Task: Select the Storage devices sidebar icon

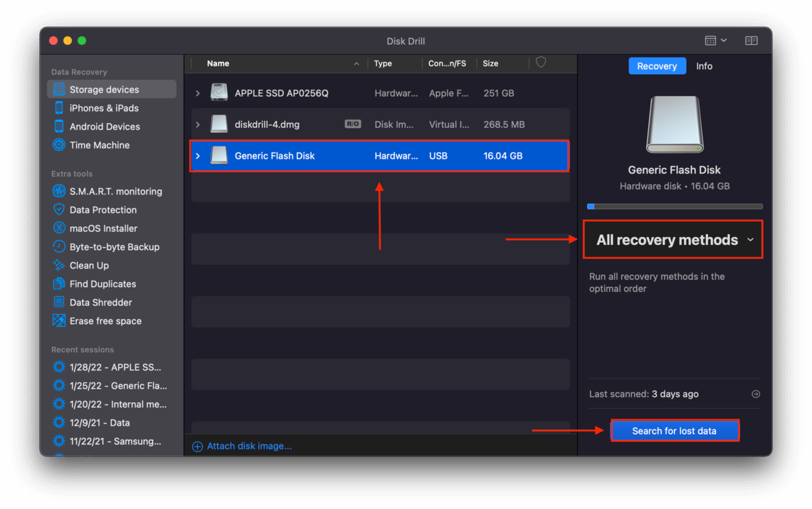Action: pos(59,89)
